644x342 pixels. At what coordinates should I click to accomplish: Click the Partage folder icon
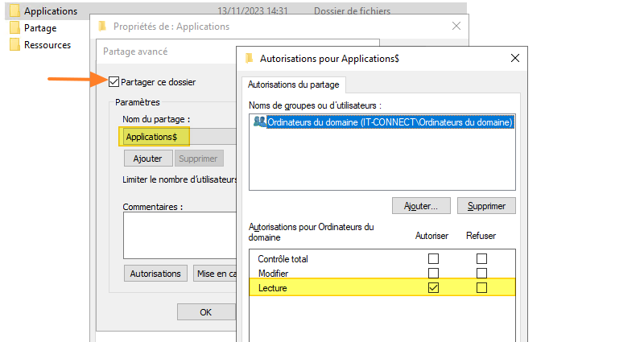(x=14, y=28)
